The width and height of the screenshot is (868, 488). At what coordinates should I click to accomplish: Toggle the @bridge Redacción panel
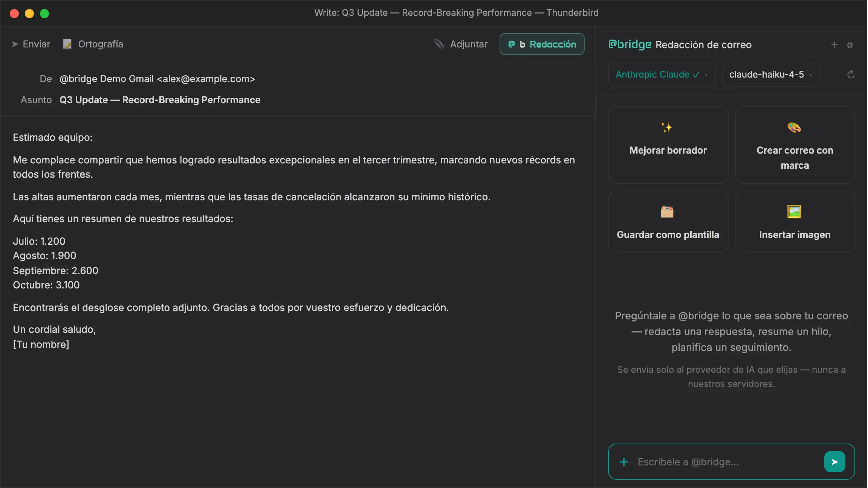coord(542,44)
